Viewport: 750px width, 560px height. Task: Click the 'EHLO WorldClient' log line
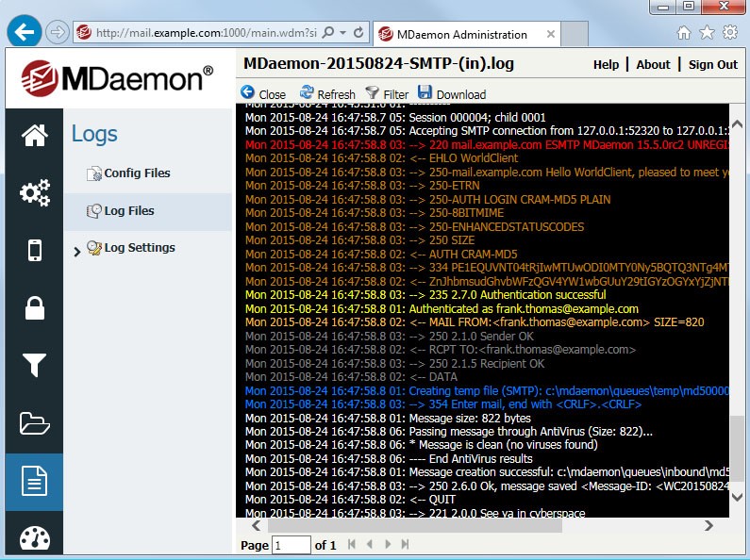pyautogui.click(x=381, y=158)
